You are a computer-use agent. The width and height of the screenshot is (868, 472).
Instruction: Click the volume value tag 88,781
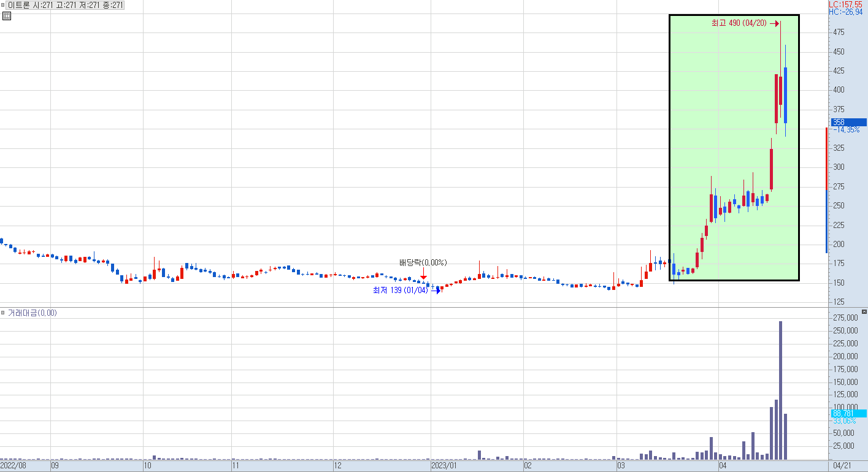click(x=848, y=413)
